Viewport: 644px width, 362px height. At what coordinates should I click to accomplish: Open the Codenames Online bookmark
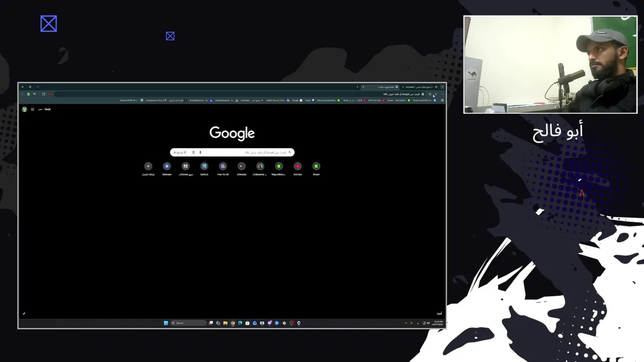click(x=156, y=100)
